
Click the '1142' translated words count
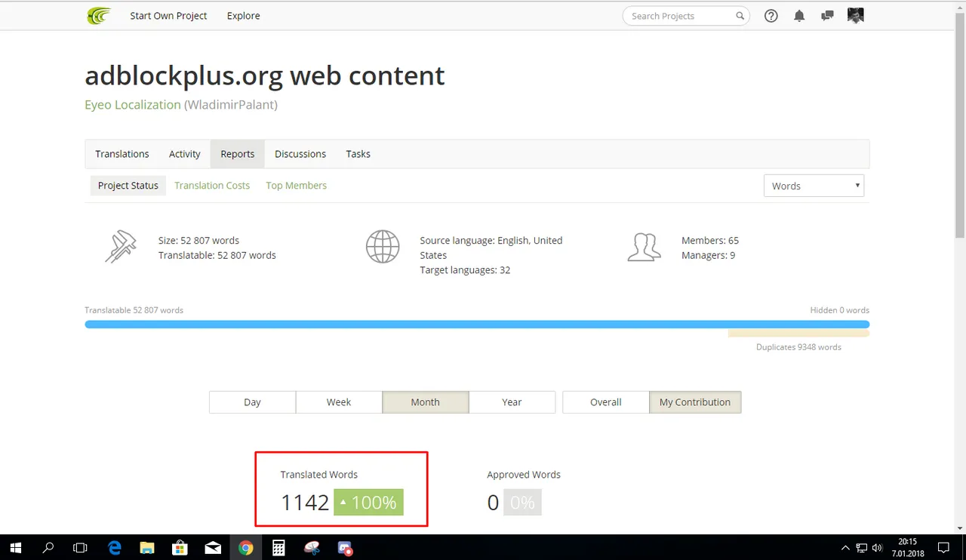(305, 503)
